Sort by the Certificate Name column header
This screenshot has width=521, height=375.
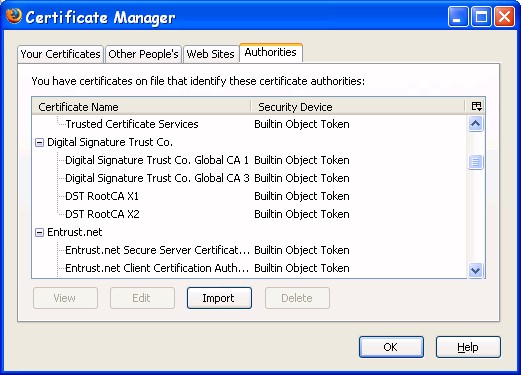tap(141, 107)
